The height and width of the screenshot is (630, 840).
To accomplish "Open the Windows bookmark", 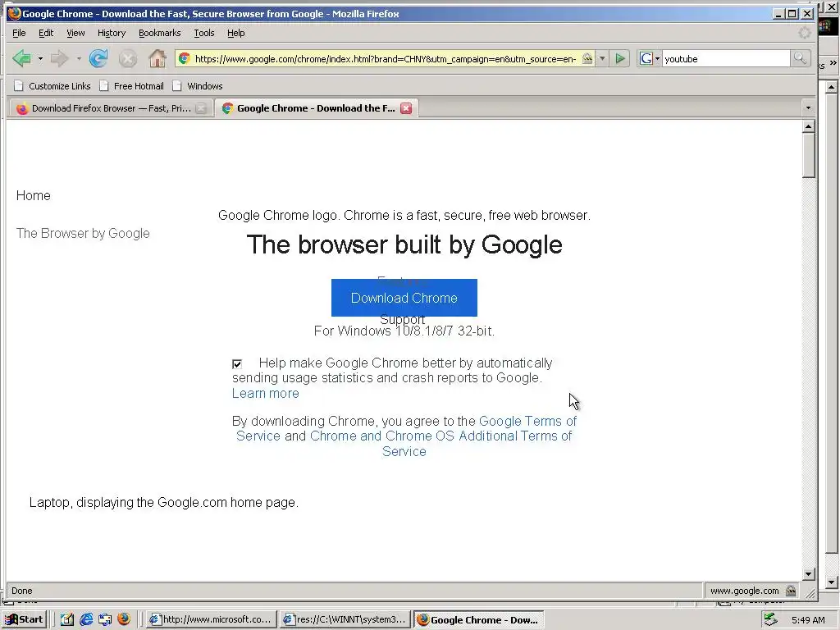I will [198, 85].
